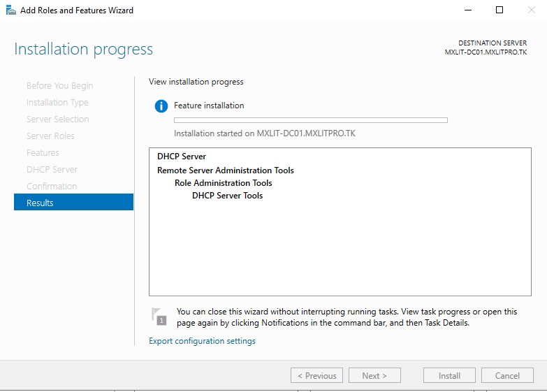Maximize the wizard window
The height and width of the screenshot is (392, 547).
tap(499, 10)
